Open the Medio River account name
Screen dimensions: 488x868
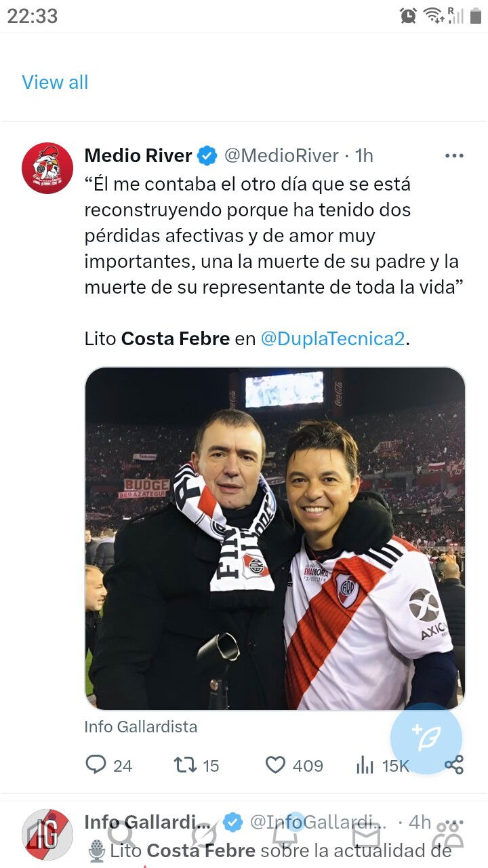(x=138, y=155)
